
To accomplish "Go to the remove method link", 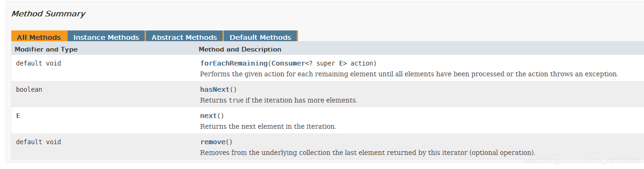I will [x=213, y=142].
